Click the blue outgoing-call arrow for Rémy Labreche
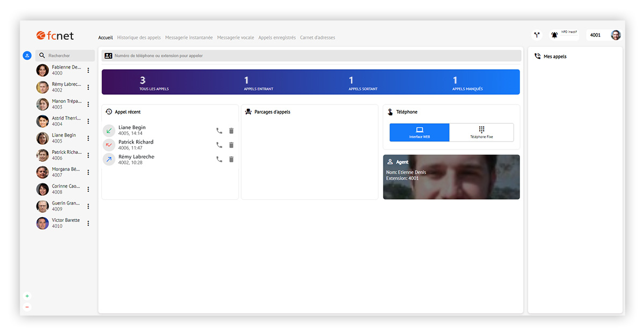The image size is (644, 336). (109, 159)
